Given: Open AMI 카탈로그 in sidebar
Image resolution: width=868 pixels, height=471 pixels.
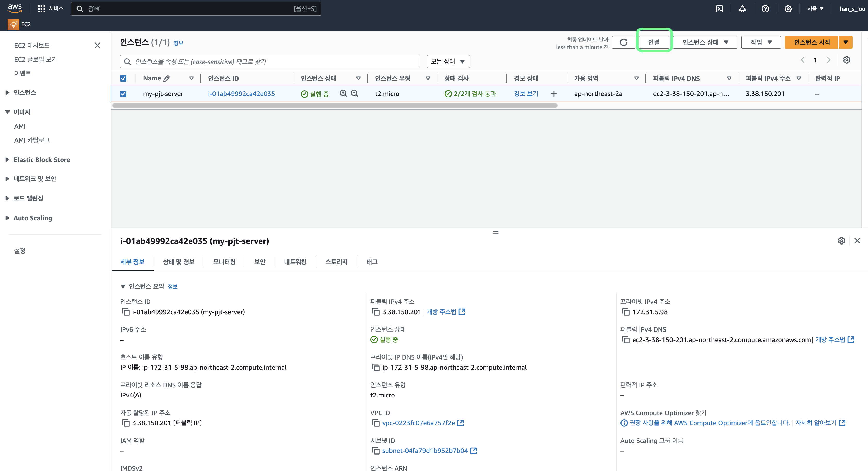Looking at the screenshot, I should coord(32,140).
